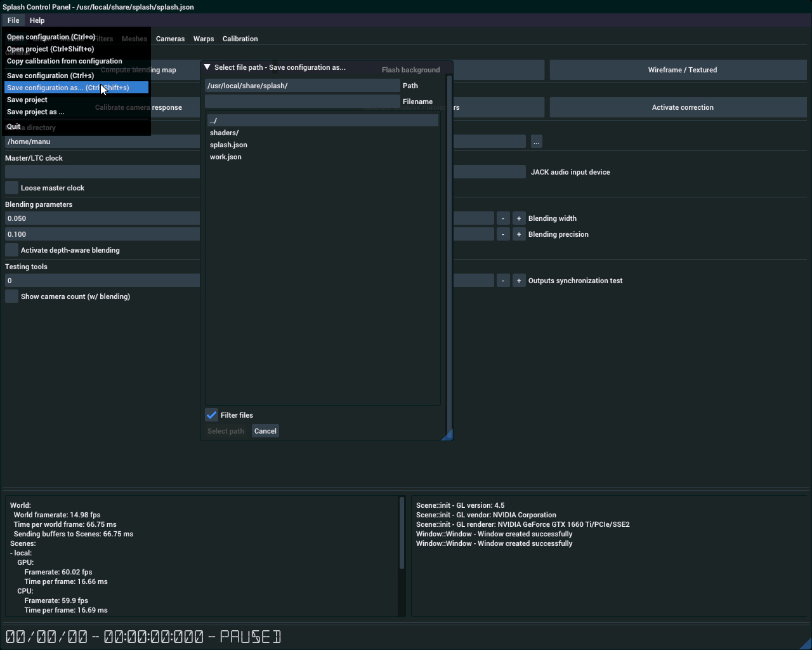Increase Outputs synchronization test value
The image size is (812, 650).
pos(519,281)
